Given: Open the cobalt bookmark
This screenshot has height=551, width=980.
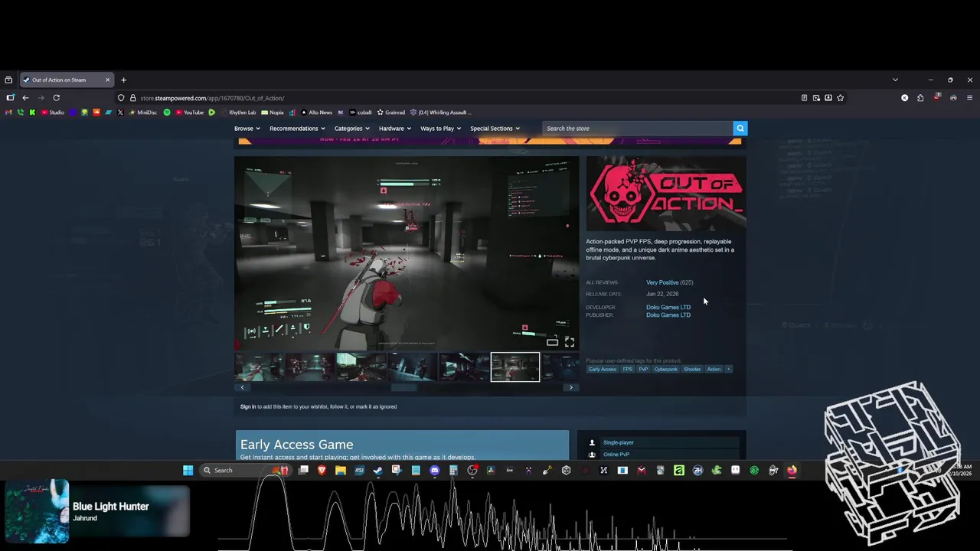Looking at the screenshot, I should pos(361,112).
